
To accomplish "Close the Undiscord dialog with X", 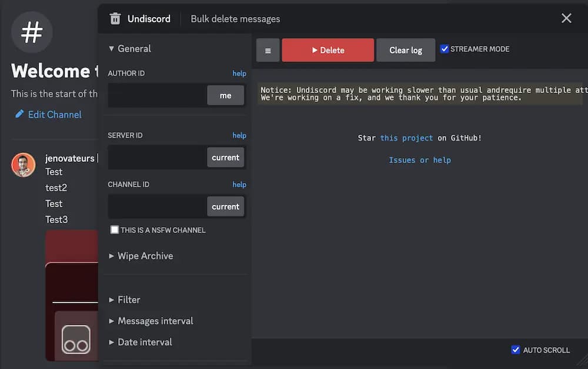I will pyautogui.click(x=566, y=18).
